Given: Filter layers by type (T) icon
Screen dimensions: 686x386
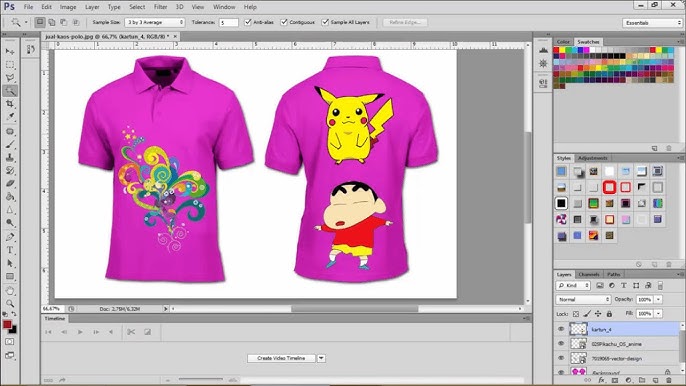Looking at the screenshot, I should 624,285.
